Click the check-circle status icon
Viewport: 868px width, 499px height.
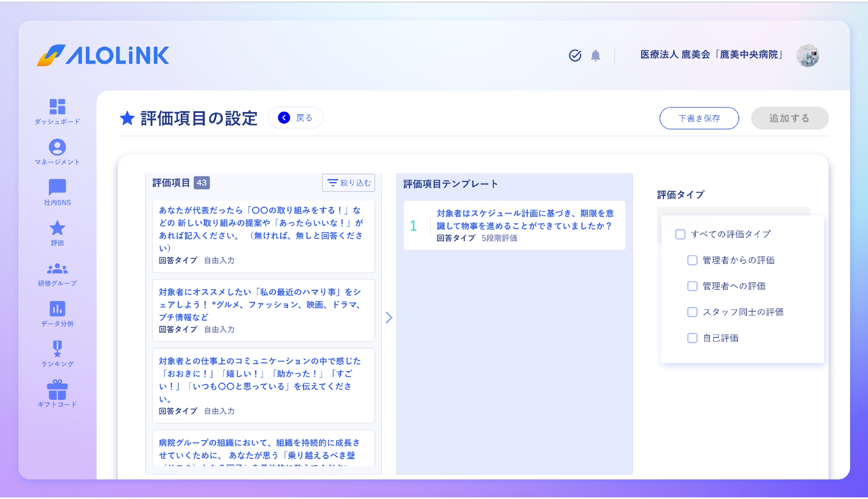coord(575,55)
